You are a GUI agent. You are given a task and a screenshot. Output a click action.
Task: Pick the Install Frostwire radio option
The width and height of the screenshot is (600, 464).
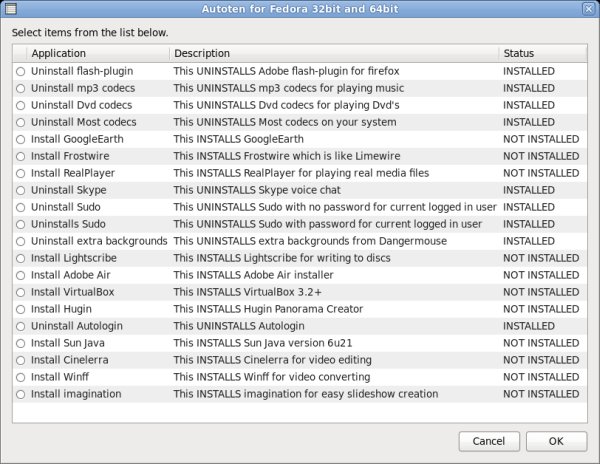pos(20,156)
